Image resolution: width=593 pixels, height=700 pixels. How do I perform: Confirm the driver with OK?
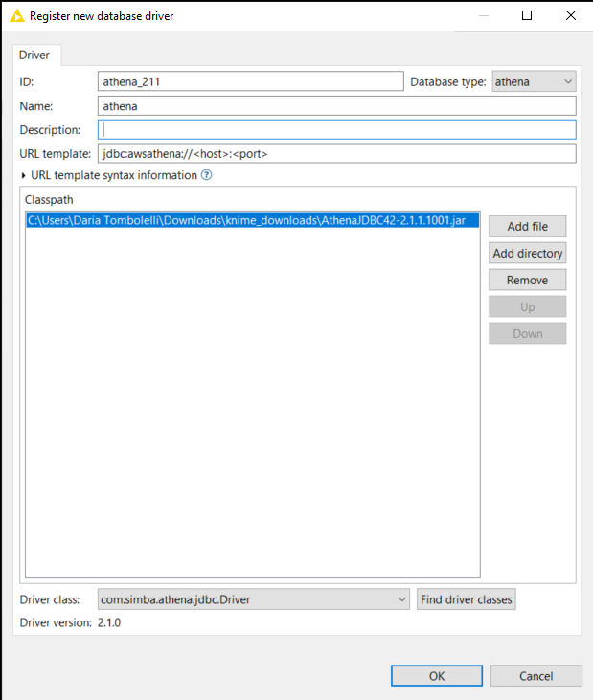click(436, 676)
